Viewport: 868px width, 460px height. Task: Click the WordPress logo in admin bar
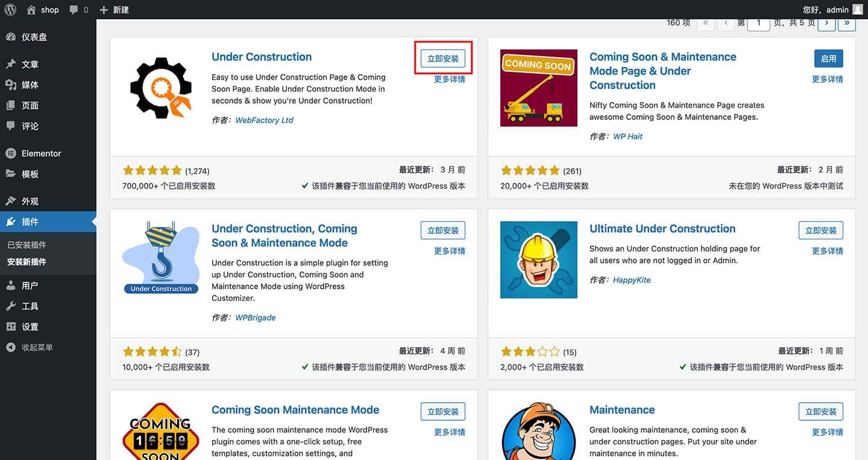click(x=10, y=10)
